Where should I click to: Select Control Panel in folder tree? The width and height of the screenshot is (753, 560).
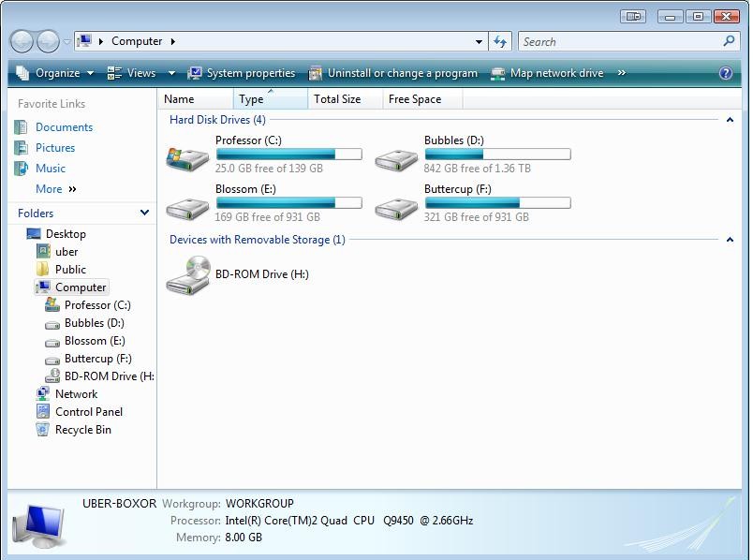[89, 412]
